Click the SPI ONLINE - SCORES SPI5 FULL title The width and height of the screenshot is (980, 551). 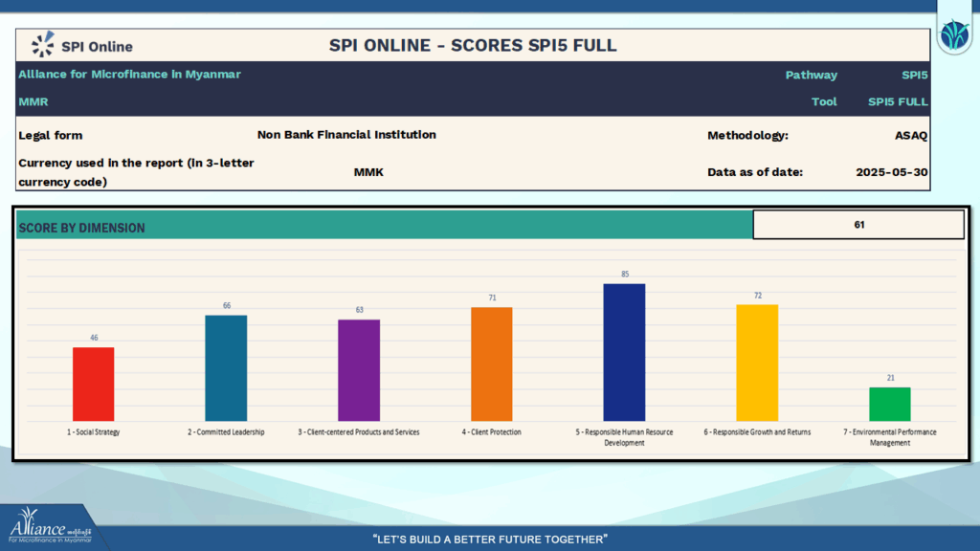pyautogui.click(x=473, y=45)
